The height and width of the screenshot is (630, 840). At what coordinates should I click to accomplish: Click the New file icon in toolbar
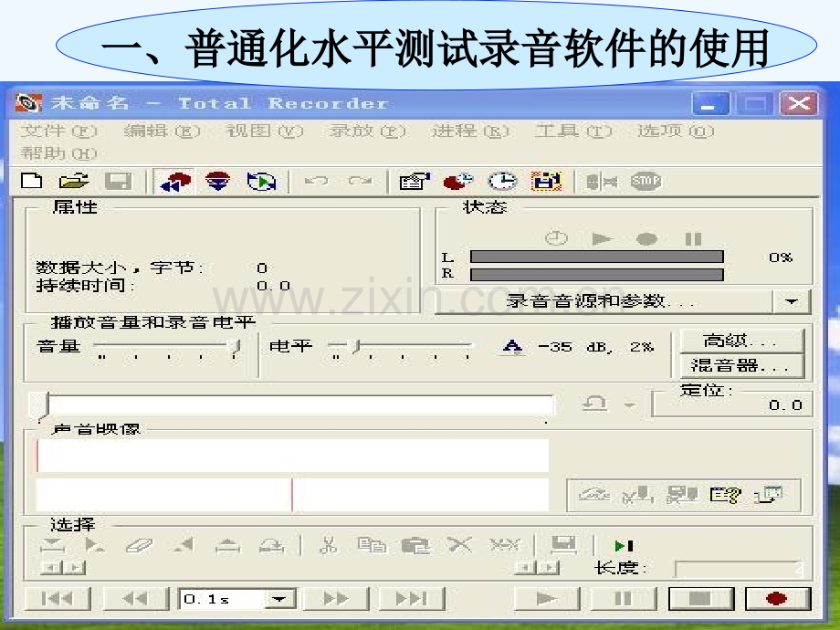32,181
